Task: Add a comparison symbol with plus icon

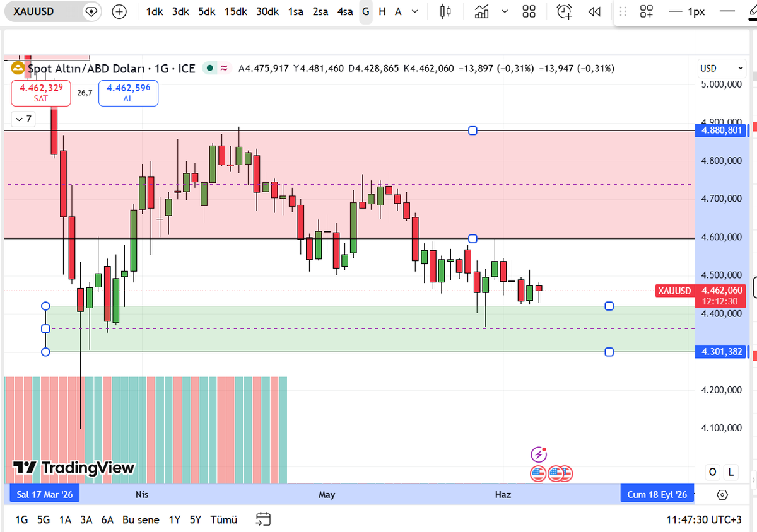Action: pos(119,11)
